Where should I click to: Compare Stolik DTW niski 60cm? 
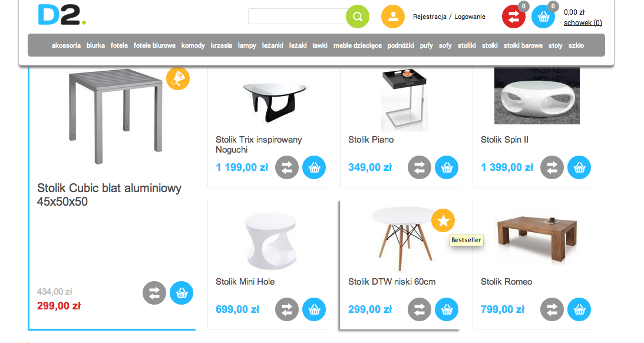click(x=420, y=309)
